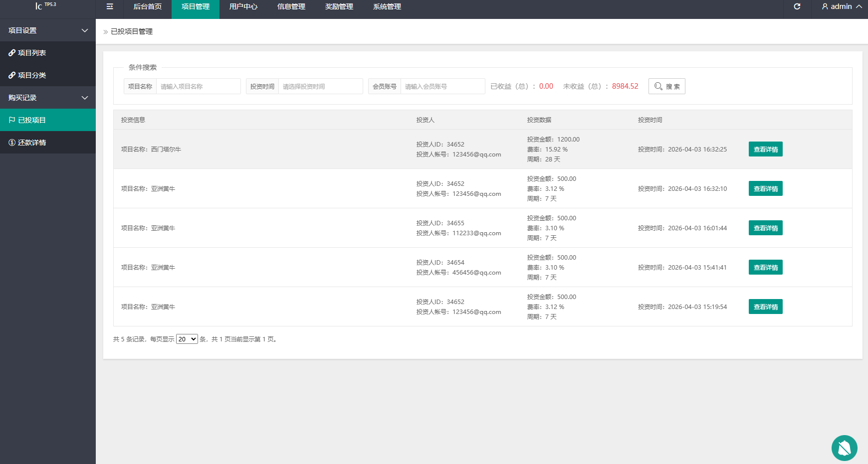Go to the 奖励管理 menu
This screenshot has width=868, height=464.
(339, 7)
